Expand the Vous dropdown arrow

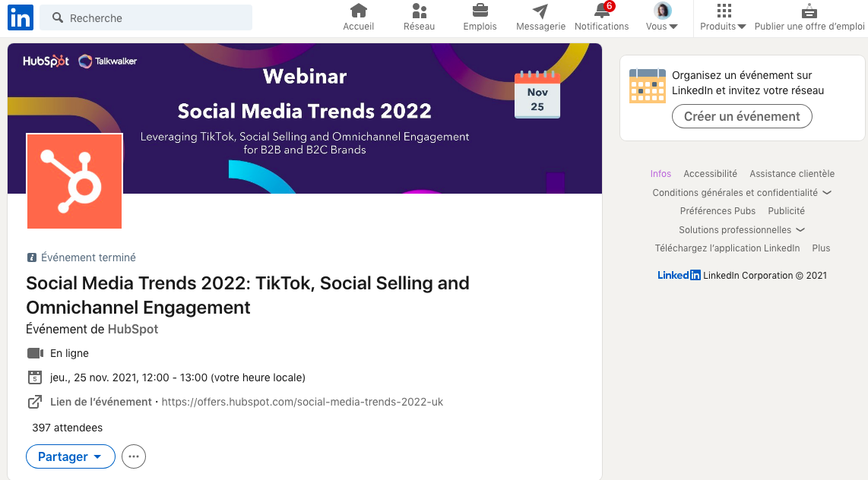pyautogui.click(x=673, y=27)
